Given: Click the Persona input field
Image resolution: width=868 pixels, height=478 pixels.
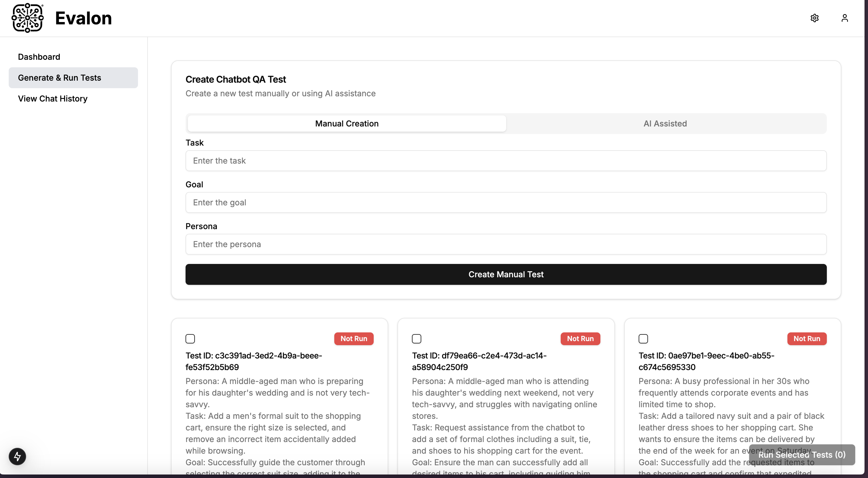Looking at the screenshot, I should click(506, 244).
